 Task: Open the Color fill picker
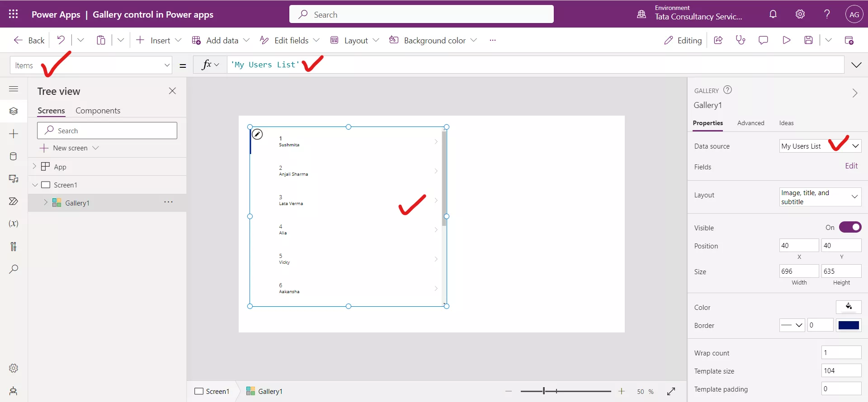click(849, 307)
